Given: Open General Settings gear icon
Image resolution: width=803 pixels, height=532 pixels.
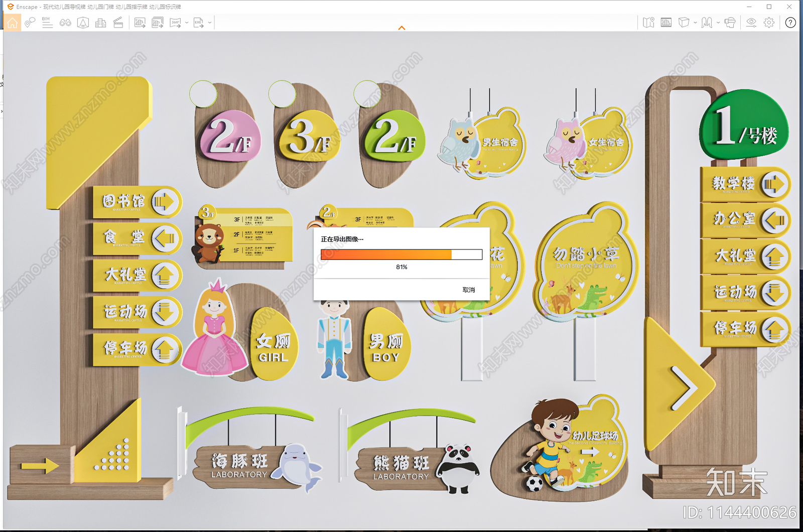Looking at the screenshot, I should tap(769, 23).
